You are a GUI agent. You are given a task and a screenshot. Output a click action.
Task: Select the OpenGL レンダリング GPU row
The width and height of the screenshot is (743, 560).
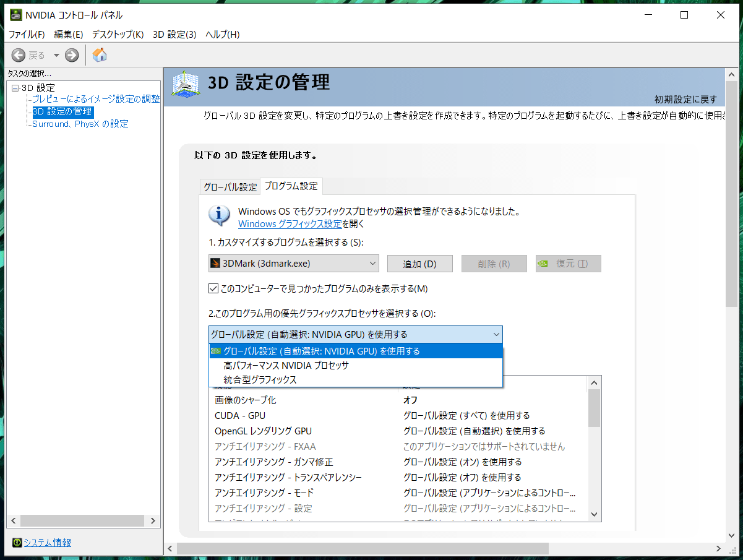tap(399, 431)
